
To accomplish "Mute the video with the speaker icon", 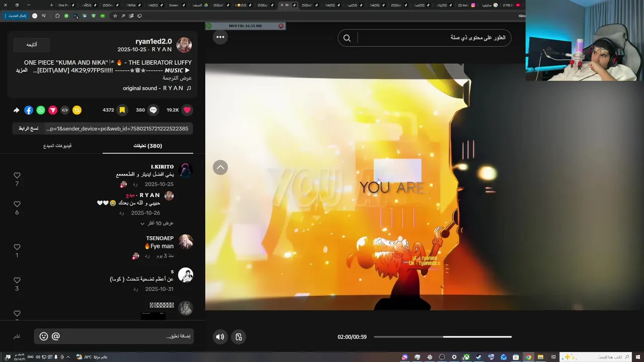I will 220,337.
